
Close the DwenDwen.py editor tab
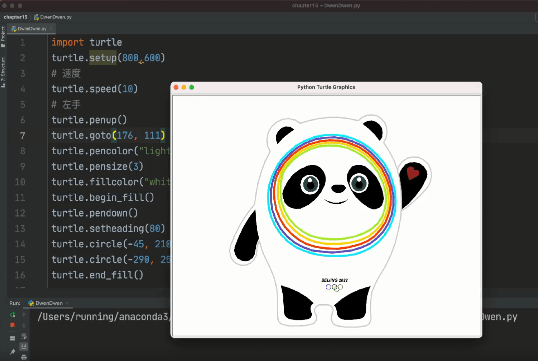pos(50,29)
